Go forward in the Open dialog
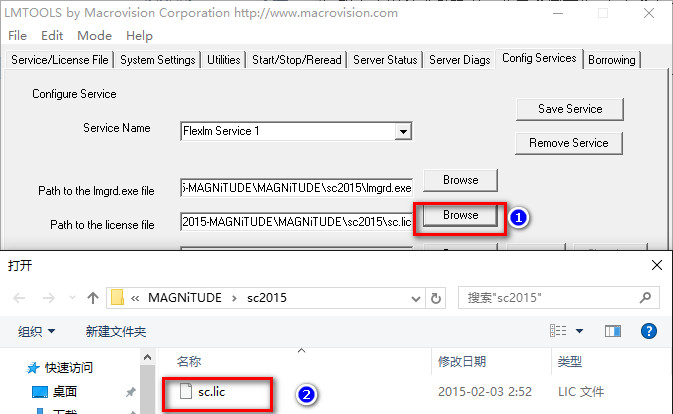Image resolution: width=673 pixels, height=414 pixels. pos(49,298)
